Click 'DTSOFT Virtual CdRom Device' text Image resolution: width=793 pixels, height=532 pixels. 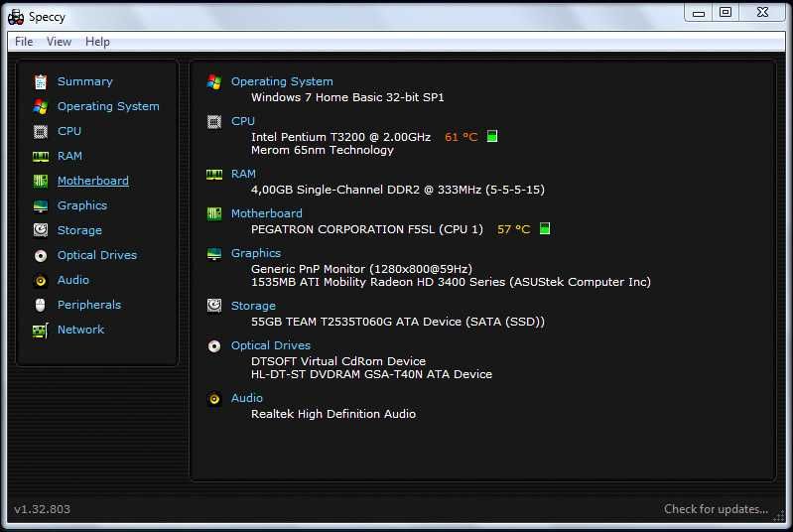tap(338, 361)
